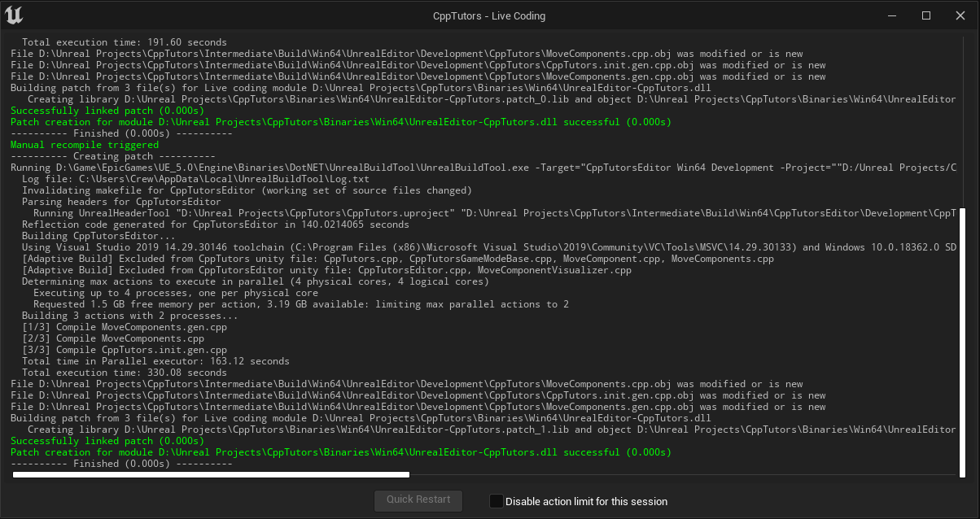Click the Parsing headers for CppTutorsEditor line
Screen dimensions: 980x519
(x=121, y=202)
